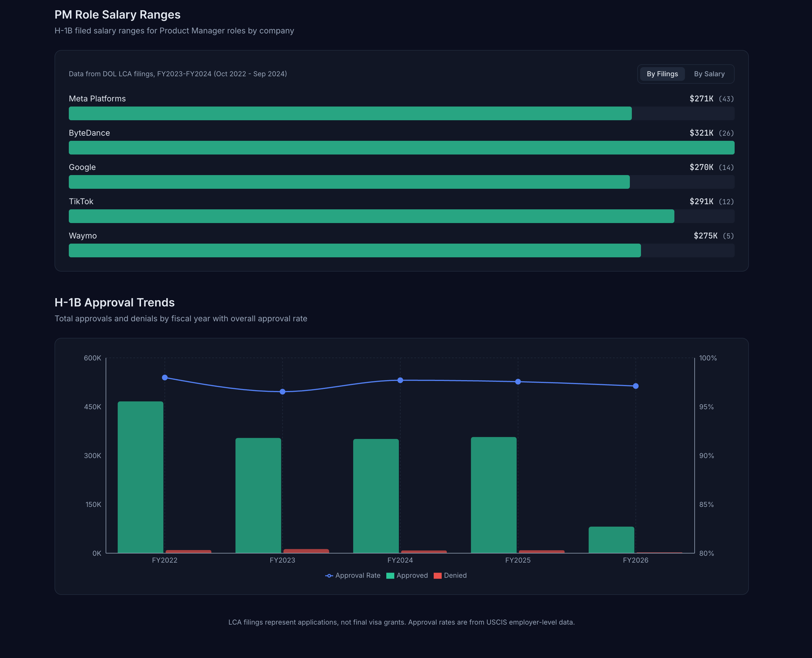Image resolution: width=812 pixels, height=658 pixels.
Task: Select the Google salary bar
Action: pos(349,182)
